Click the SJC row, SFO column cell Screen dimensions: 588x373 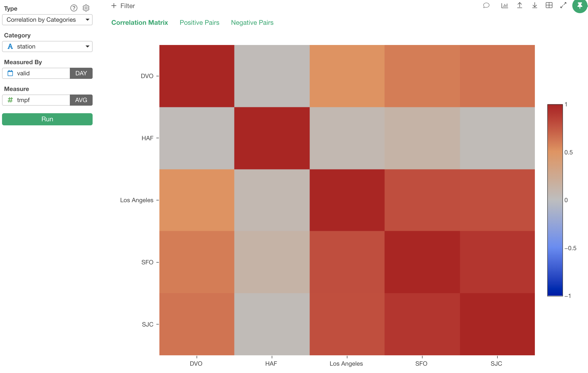(422, 324)
